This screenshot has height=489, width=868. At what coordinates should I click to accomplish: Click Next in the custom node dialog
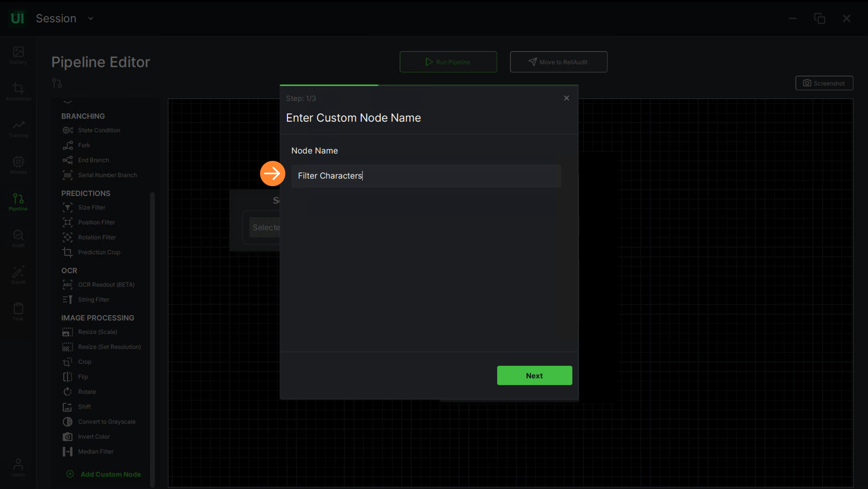click(534, 376)
